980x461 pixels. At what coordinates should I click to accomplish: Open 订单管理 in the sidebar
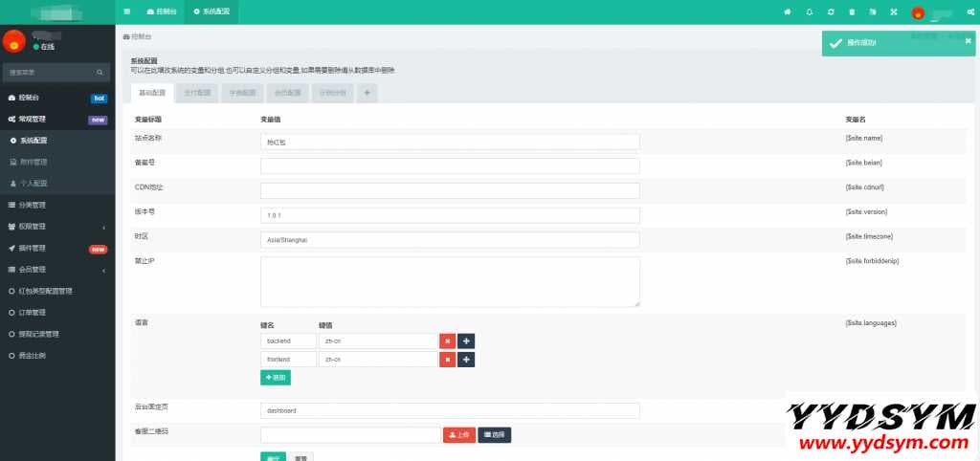tap(57, 313)
